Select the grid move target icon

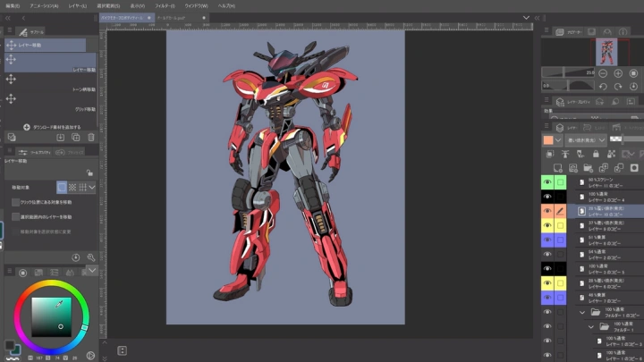click(82, 188)
